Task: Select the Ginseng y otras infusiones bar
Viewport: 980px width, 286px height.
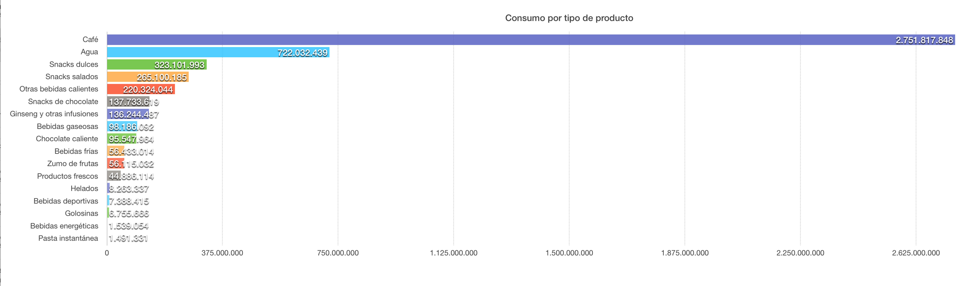Action: [x=128, y=114]
